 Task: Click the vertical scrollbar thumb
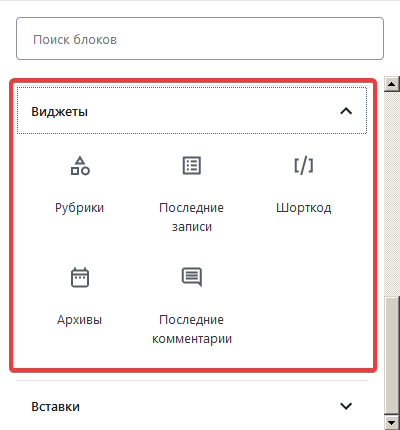click(x=392, y=356)
